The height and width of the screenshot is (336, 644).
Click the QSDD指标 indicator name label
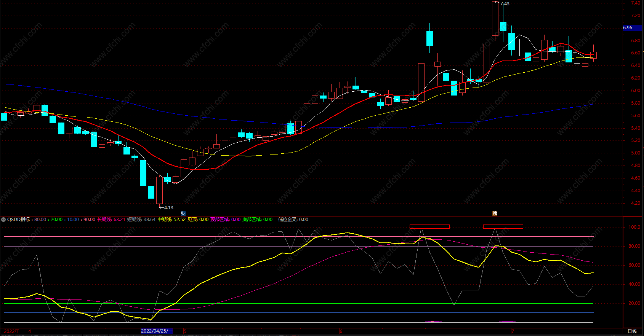pos(19,220)
